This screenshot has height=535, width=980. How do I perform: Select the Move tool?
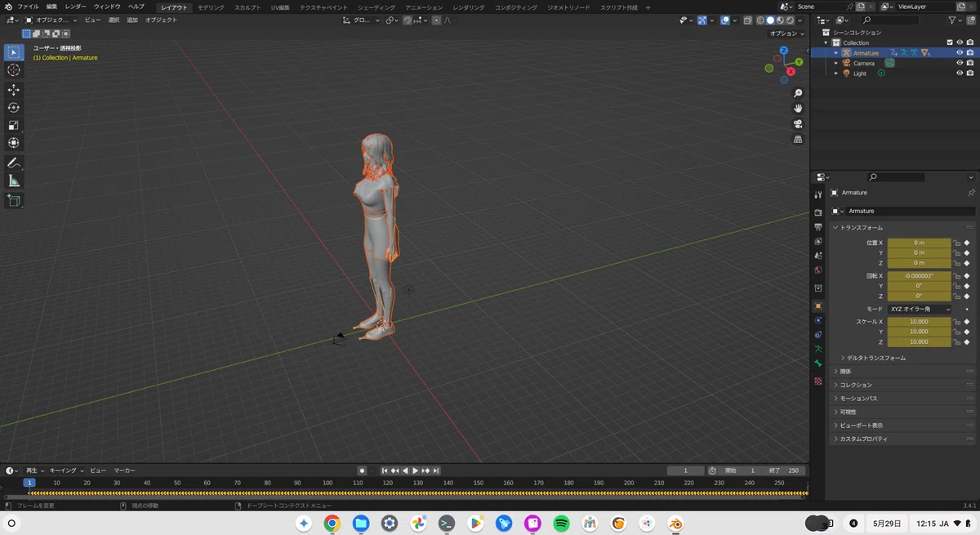click(x=13, y=90)
